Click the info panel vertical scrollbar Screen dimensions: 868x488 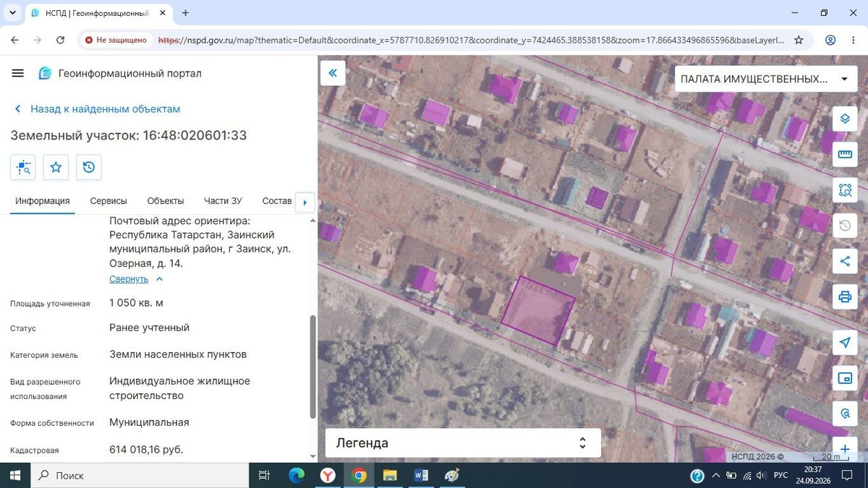(312, 366)
